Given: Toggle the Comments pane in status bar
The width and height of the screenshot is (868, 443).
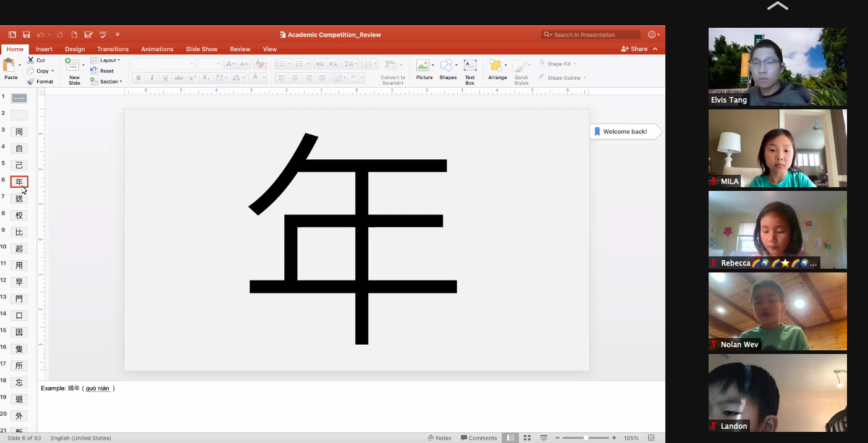Looking at the screenshot, I should (x=479, y=438).
